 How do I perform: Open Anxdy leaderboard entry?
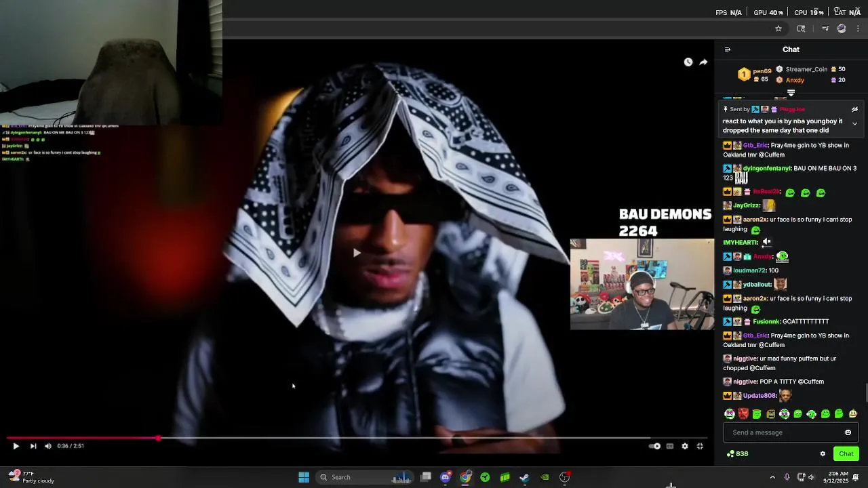click(x=795, y=80)
